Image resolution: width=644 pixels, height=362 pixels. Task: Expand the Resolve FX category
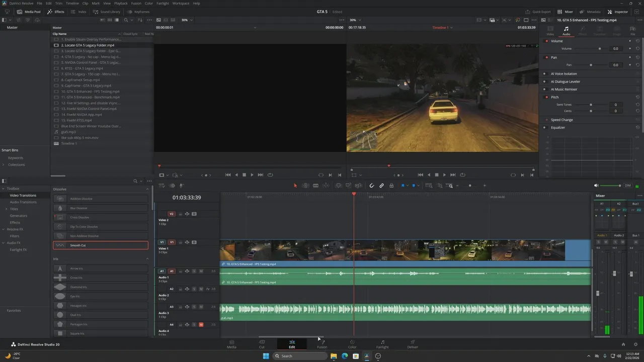point(3,229)
